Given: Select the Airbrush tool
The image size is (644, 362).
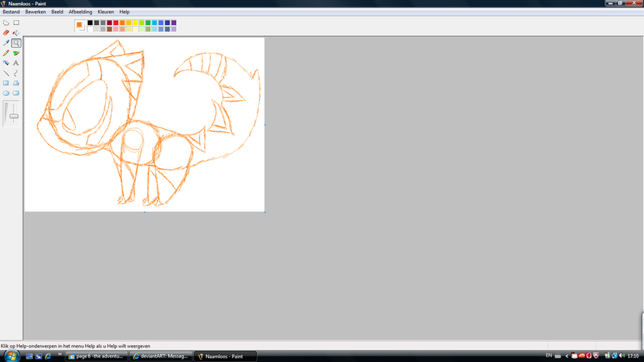Looking at the screenshot, I should [x=6, y=63].
